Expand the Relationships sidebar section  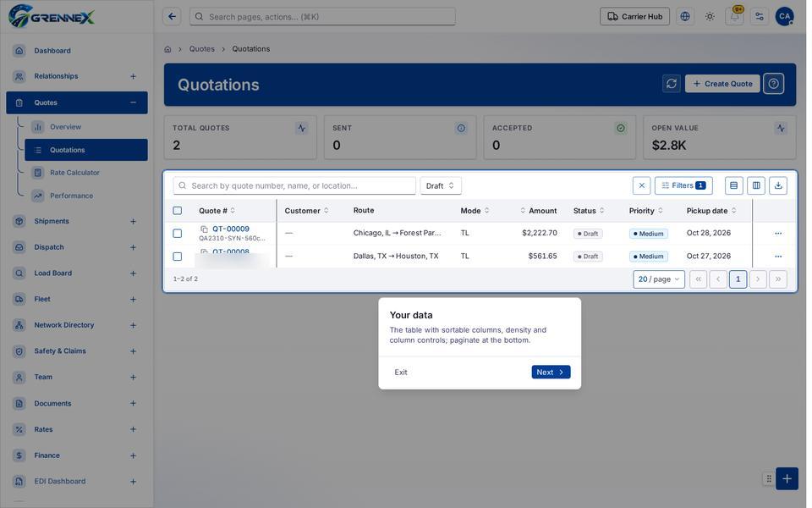pos(133,77)
